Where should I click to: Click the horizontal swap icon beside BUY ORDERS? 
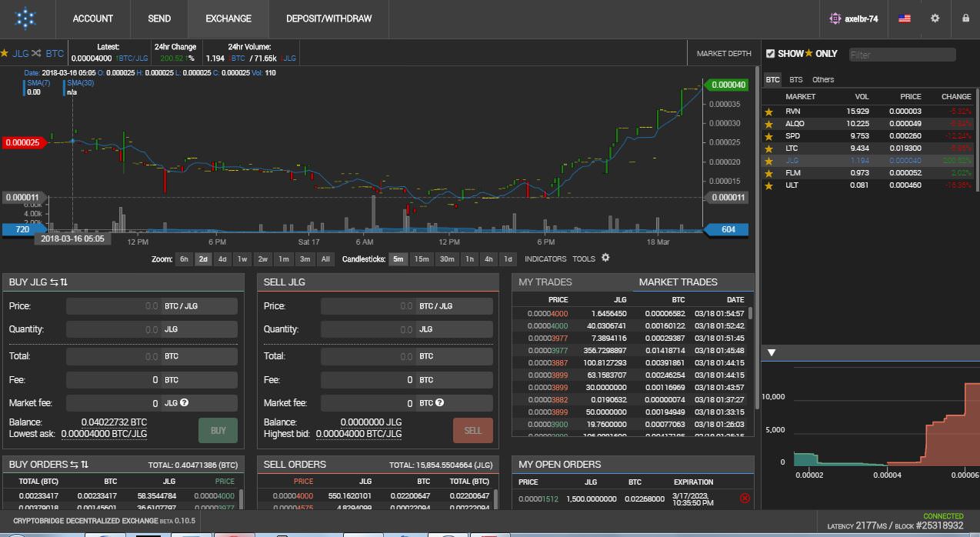pos(75,465)
